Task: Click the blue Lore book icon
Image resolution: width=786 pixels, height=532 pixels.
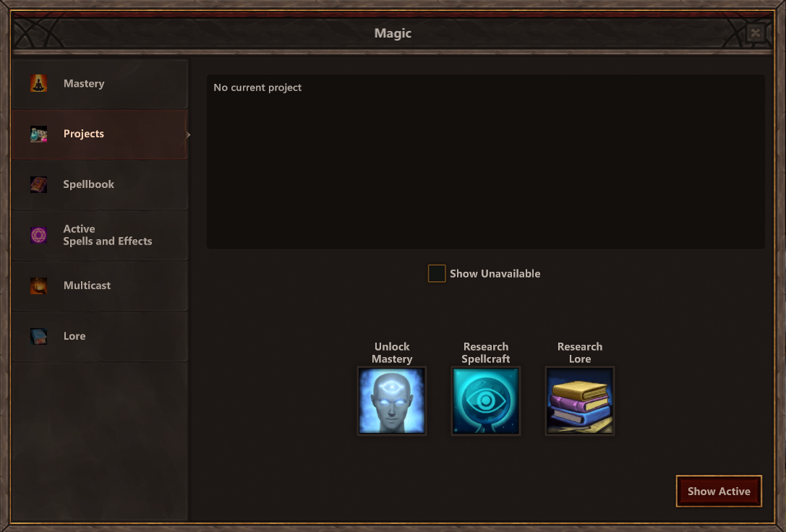Action: (38, 336)
